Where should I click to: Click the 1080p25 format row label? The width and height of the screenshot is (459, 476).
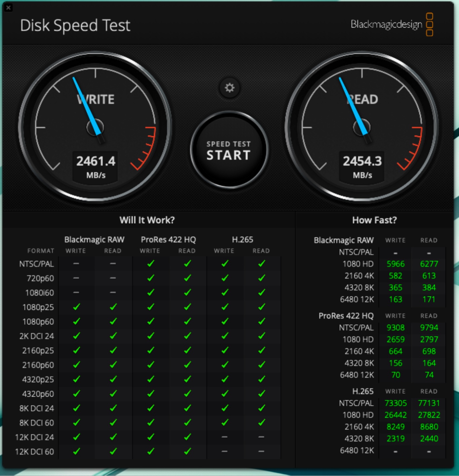point(38,307)
